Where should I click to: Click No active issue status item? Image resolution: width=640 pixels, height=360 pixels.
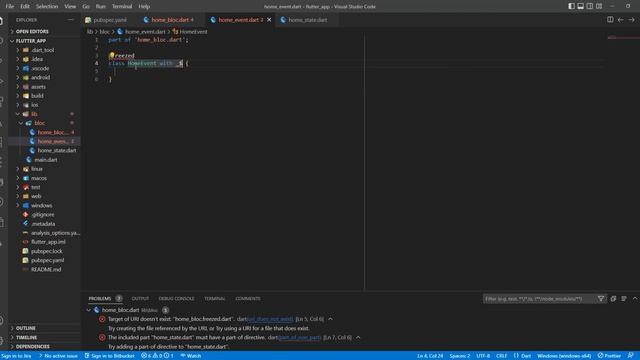click(x=58, y=356)
